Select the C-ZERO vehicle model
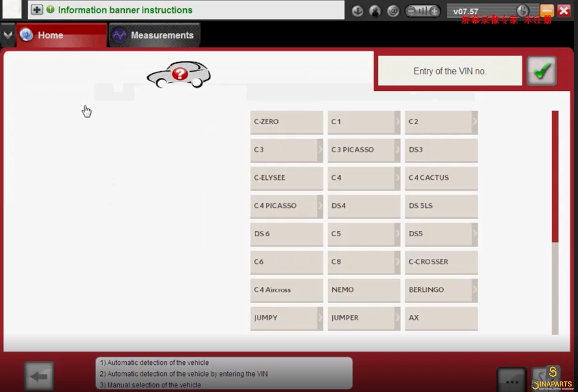Image resolution: width=578 pixels, height=392 pixels. point(286,122)
